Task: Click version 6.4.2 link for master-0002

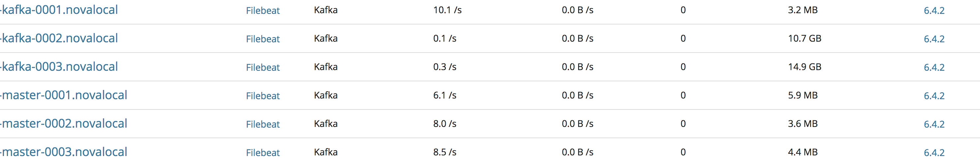Action: 934,124
